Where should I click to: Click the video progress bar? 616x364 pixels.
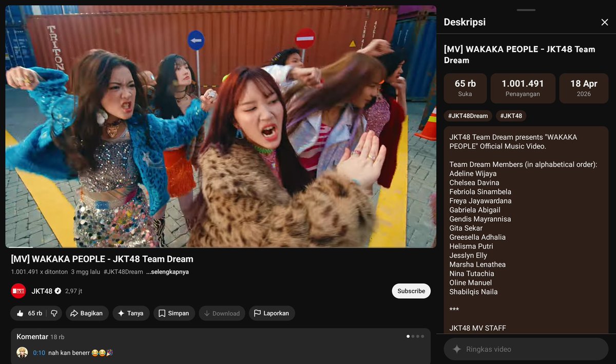221,247
